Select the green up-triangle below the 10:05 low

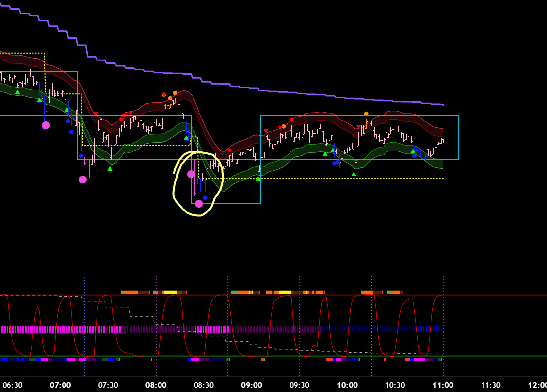coord(354,174)
